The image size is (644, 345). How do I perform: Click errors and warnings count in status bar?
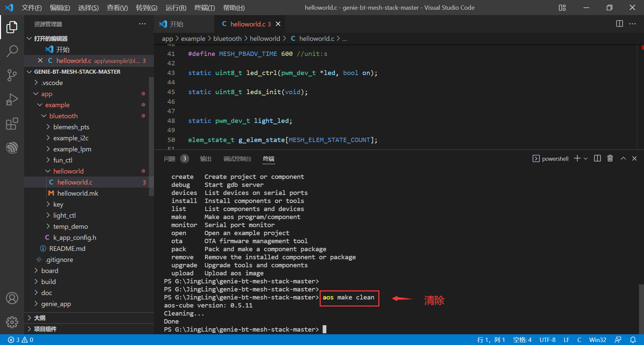click(20, 340)
